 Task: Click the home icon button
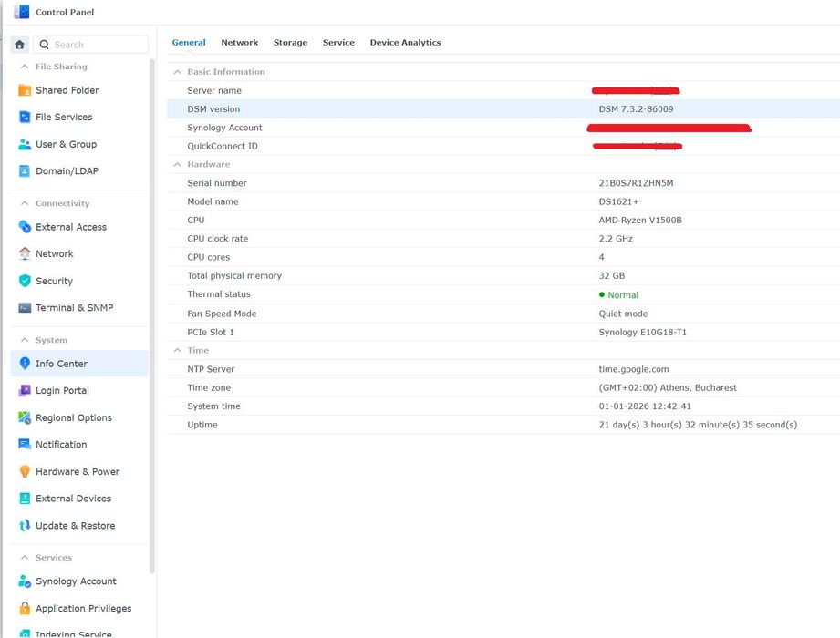20,45
